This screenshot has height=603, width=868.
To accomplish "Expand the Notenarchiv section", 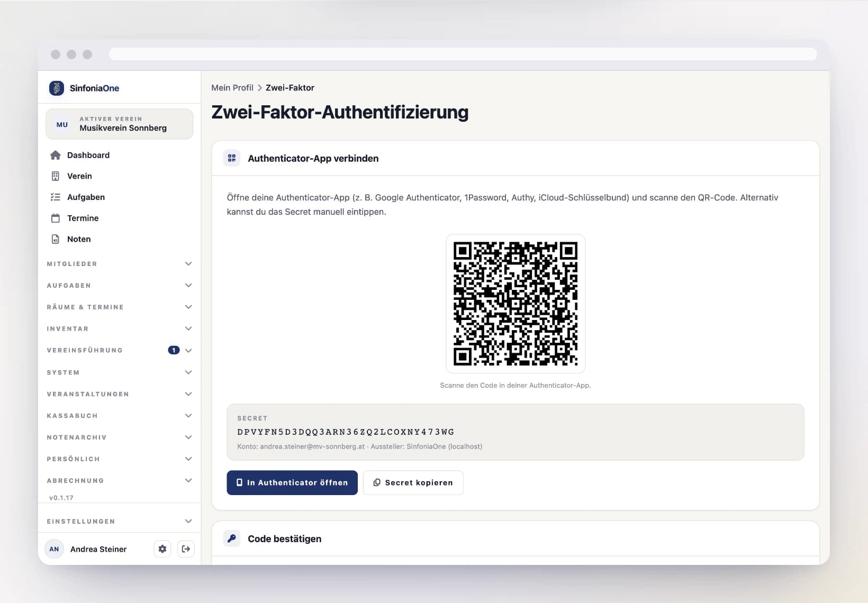I will 120,437.
